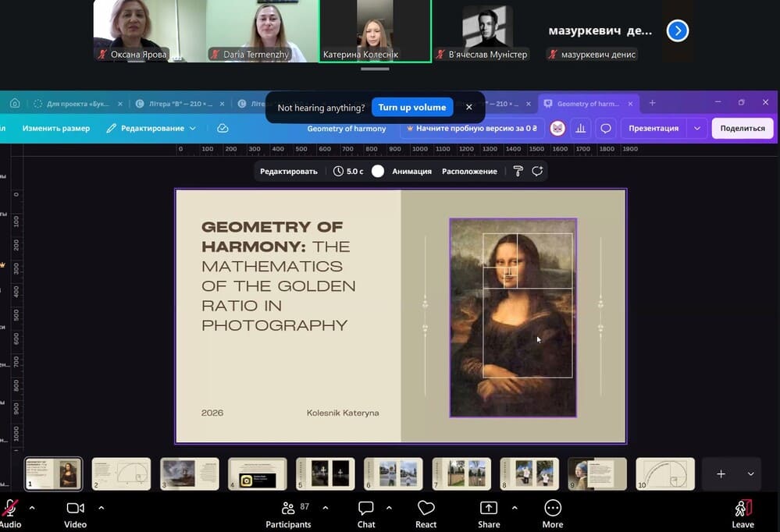780x532 pixels.
Task: Open the comments speech bubble icon
Action: coord(605,128)
